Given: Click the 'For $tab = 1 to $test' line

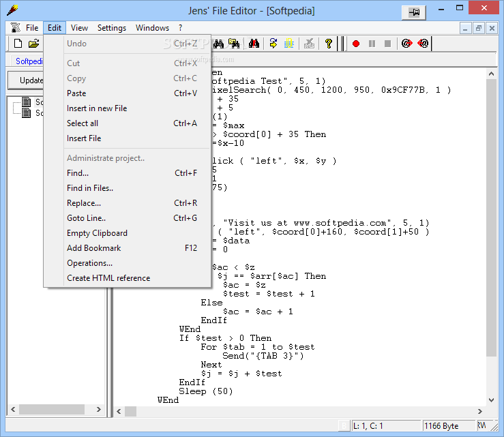Looking at the screenshot, I should pyautogui.click(x=258, y=347).
